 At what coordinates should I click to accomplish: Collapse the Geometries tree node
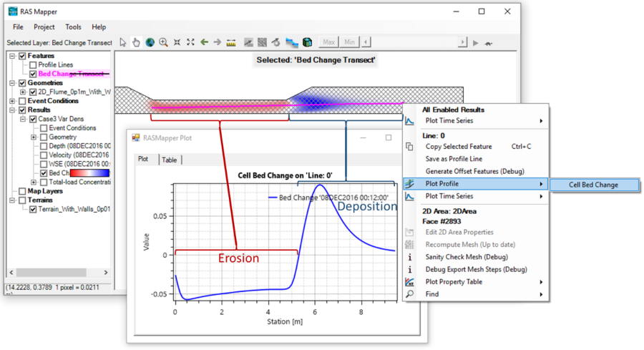point(12,83)
